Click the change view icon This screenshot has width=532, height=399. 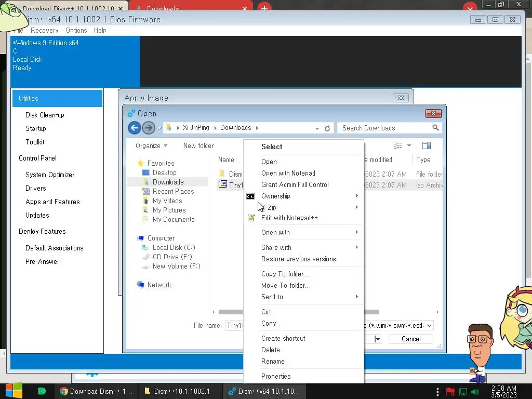pos(397,145)
